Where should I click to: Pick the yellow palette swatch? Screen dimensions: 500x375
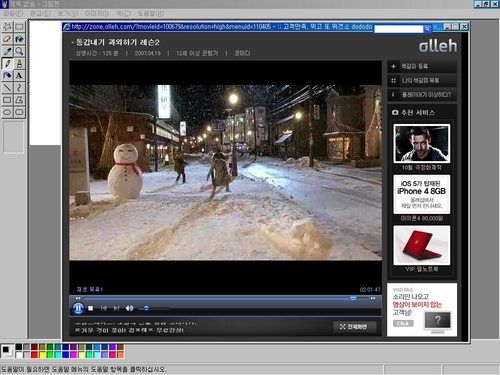[42, 355]
